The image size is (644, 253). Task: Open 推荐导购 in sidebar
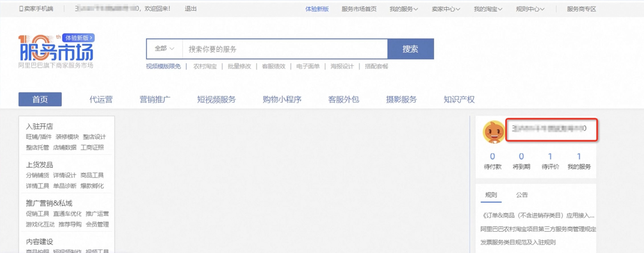(x=70, y=224)
